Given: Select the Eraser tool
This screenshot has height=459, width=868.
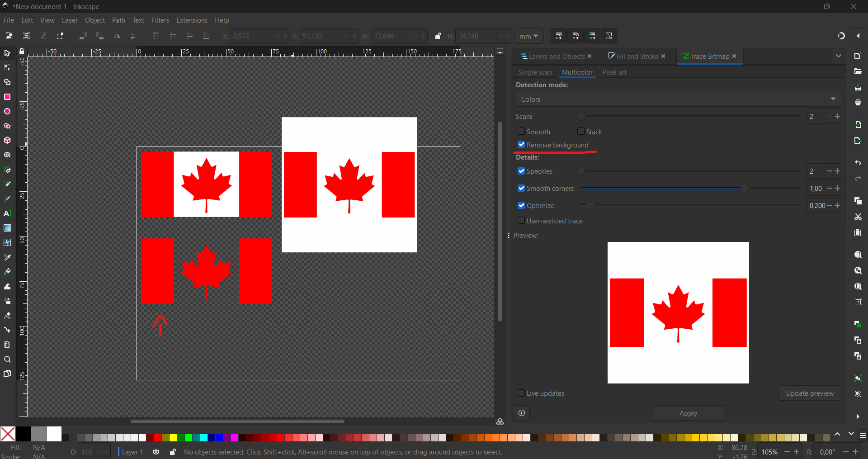Looking at the screenshot, I should [x=7, y=315].
